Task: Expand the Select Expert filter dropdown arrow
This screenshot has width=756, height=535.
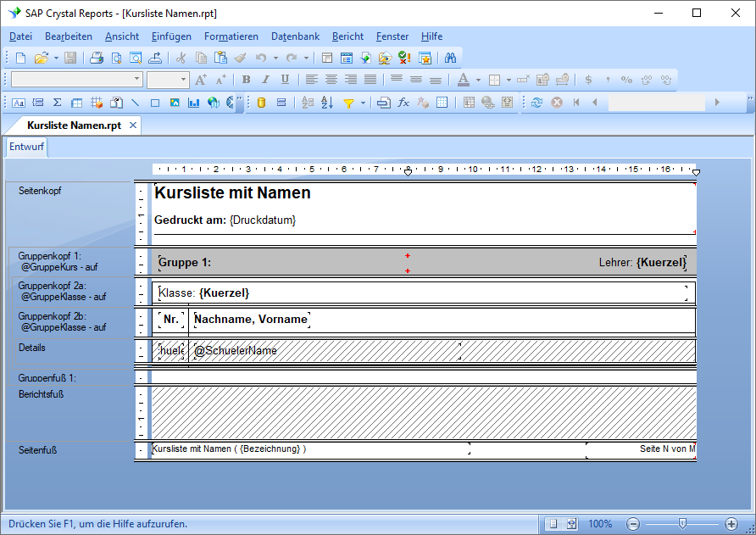Action: tap(363, 103)
